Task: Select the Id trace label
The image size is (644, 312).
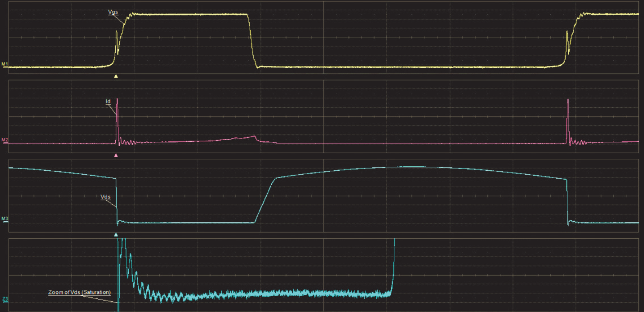Action: (108, 102)
